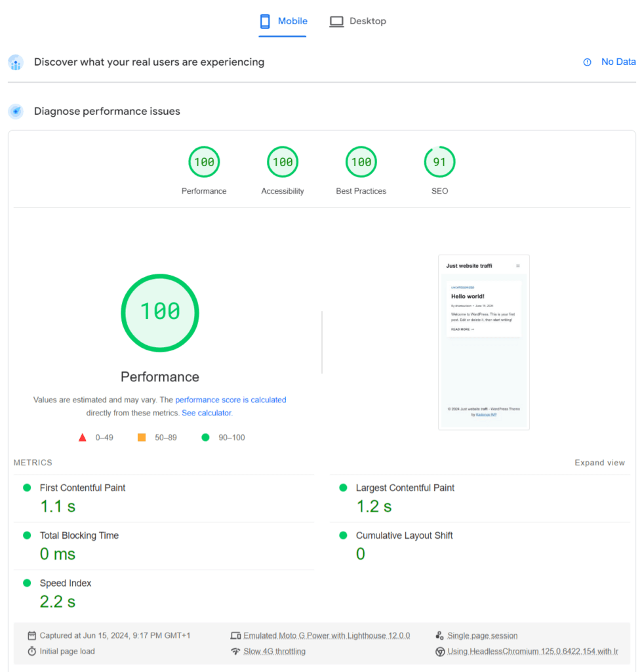
Task: Click the wifi icon beside Slow 4G throttling
Action: point(236,651)
